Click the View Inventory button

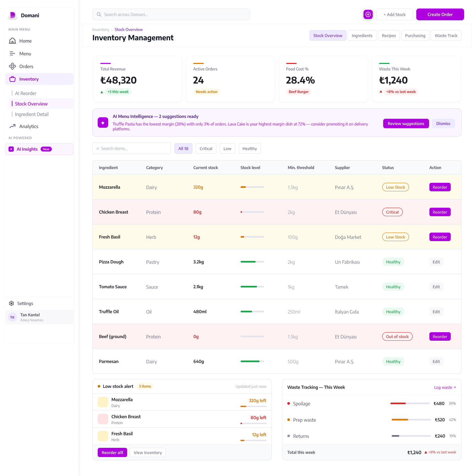click(148, 452)
